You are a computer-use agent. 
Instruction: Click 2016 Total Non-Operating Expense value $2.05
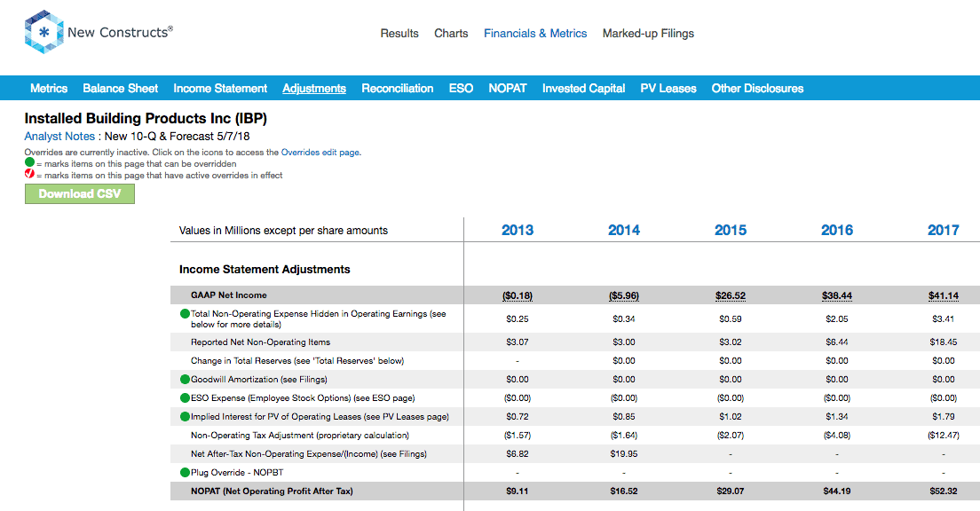click(x=837, y=318)
